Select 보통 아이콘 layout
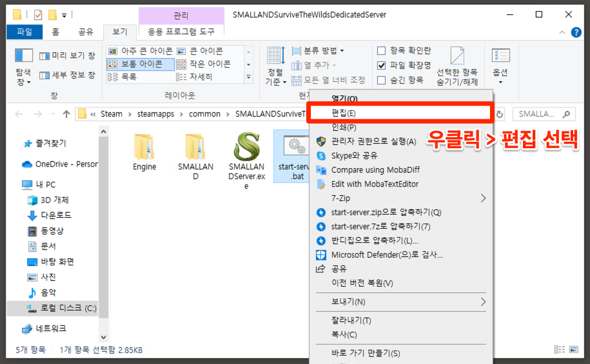Image resolution: width=590 pixels, height=364 pixels. point(141,64)
